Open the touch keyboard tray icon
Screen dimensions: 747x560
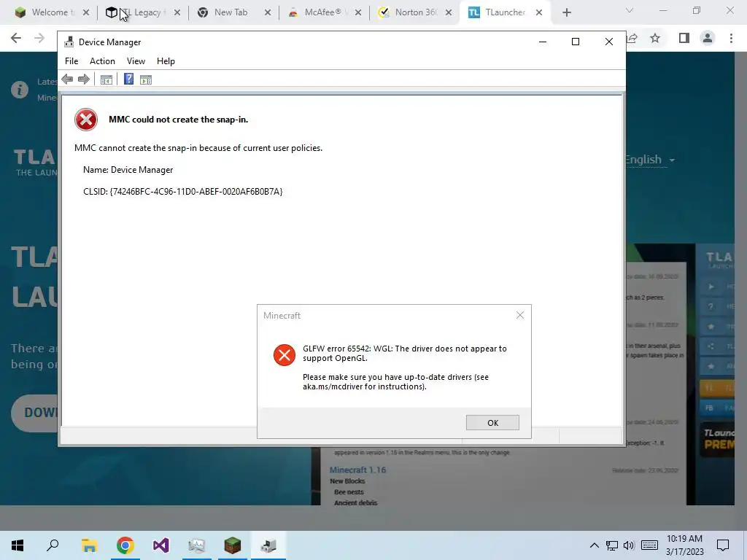tap(649, 545)
